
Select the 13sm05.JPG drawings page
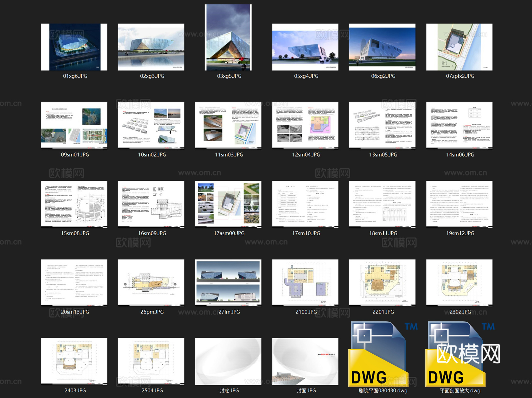pos(382,125)
